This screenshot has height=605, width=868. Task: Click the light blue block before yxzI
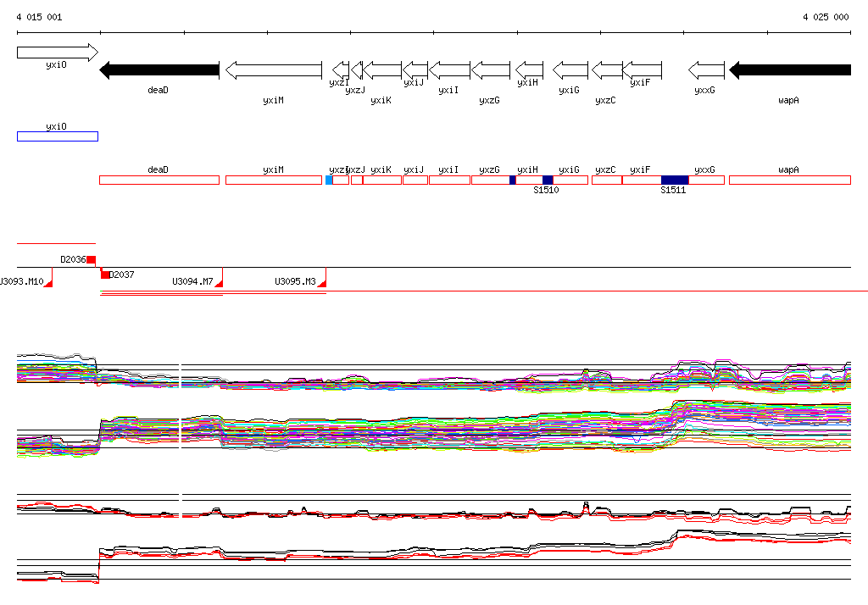329,180
